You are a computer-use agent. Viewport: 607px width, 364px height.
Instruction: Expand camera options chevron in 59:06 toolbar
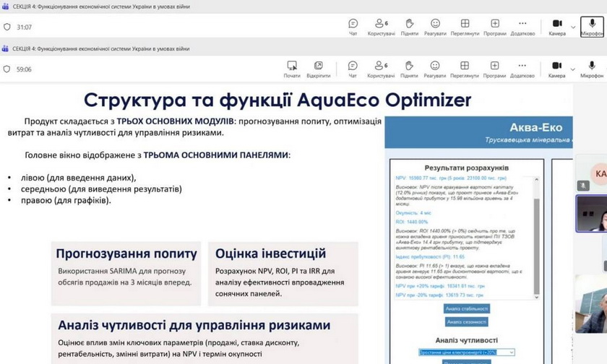pos(573,67)
